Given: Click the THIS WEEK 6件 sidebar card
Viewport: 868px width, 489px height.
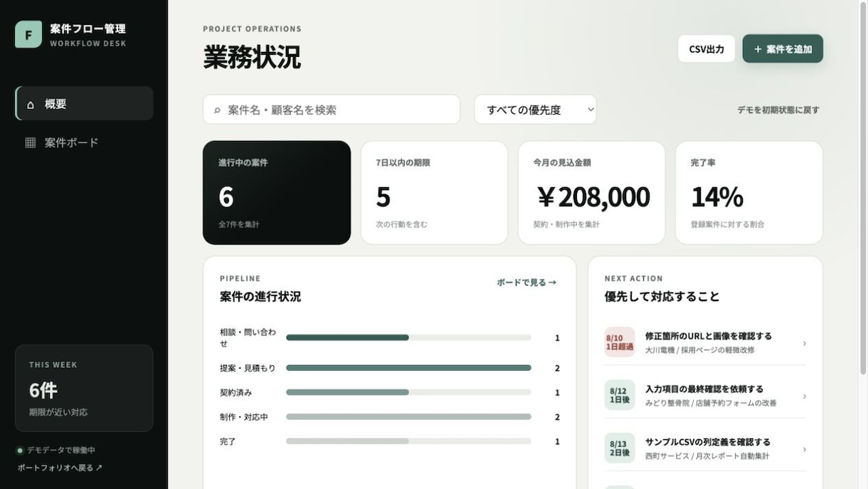Looking at the screenshot, I should click(84, 388).
